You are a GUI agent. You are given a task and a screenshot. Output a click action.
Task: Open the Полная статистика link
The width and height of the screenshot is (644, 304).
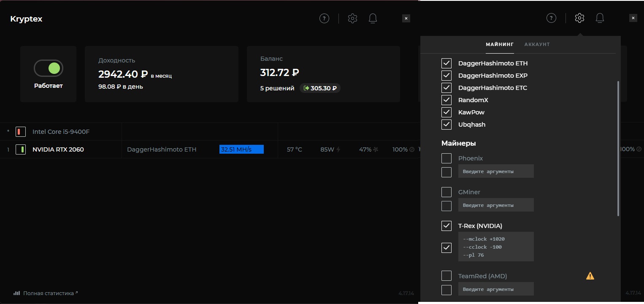pos(50,293)
